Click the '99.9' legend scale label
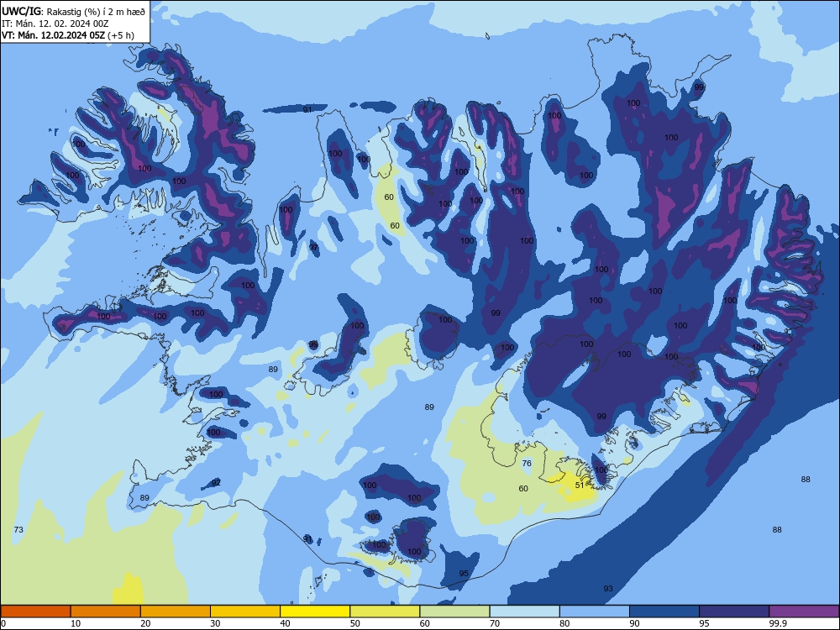This screenshot has height=630, width=840. (778, 623)
